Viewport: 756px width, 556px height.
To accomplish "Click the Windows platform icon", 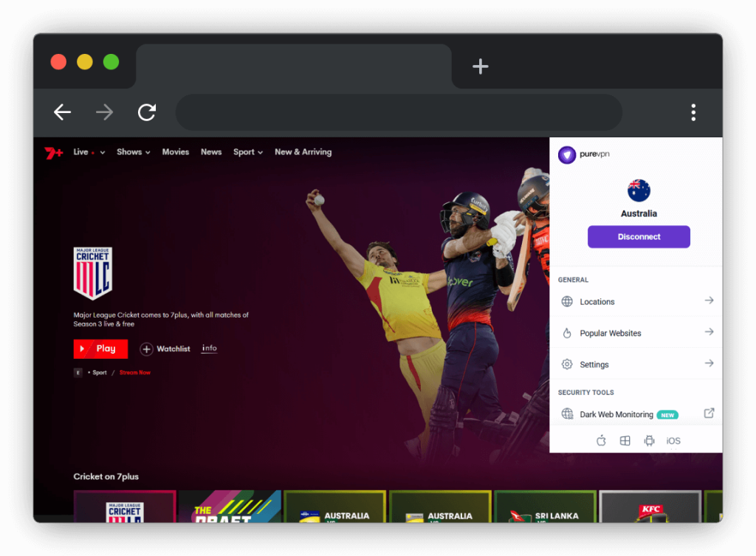I will tap(625, 441).
